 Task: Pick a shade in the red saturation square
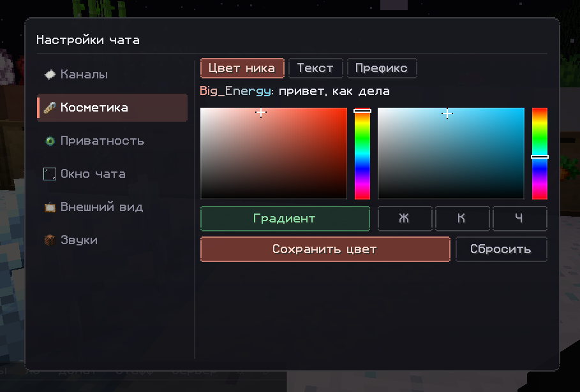point(273,154)
